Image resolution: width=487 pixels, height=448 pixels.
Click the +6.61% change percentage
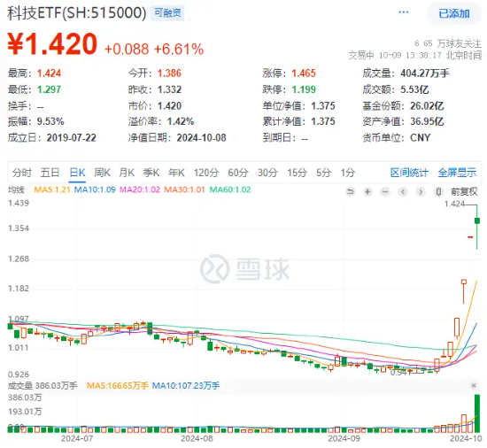point(179,50)
